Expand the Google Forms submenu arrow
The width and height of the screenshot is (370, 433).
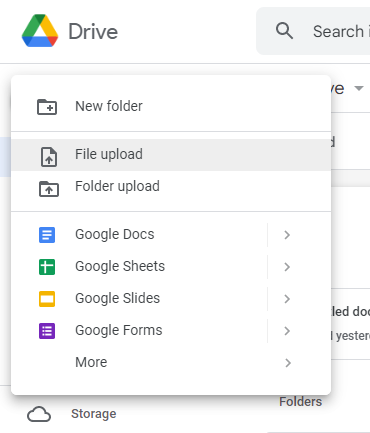click(287, 331)
